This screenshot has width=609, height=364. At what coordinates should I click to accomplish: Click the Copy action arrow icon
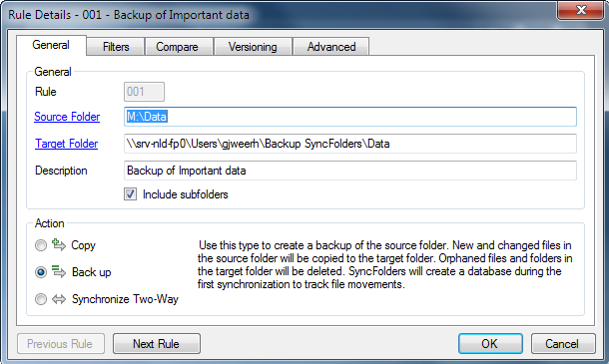tap(59, 245)
